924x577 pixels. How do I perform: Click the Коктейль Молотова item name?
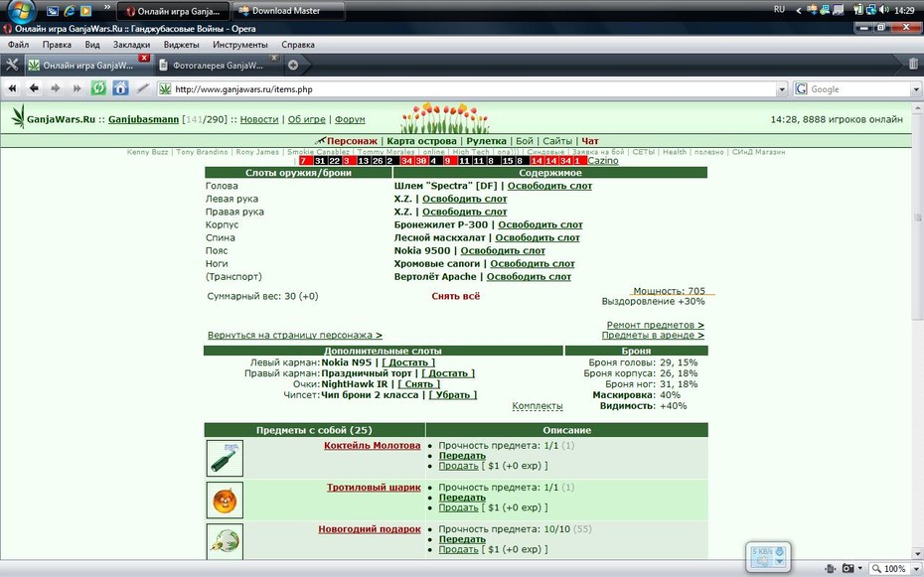pos(372,445)
